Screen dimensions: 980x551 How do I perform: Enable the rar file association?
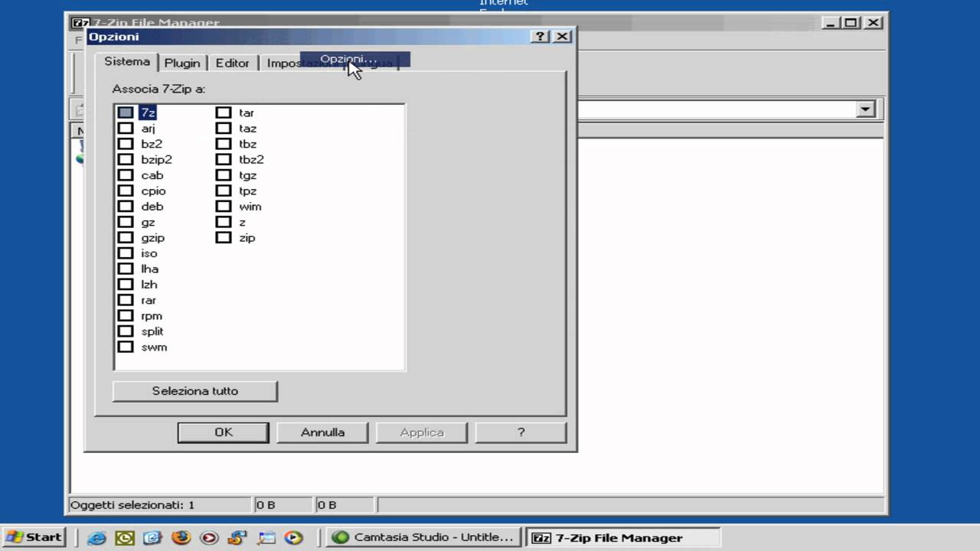(126, 300)
